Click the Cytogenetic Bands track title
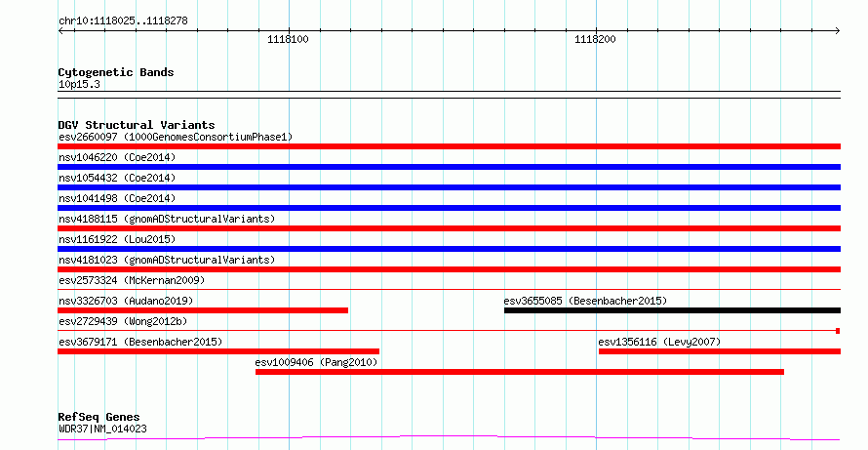868x450 pixels. pyautogui.click(x=116, y=72)
